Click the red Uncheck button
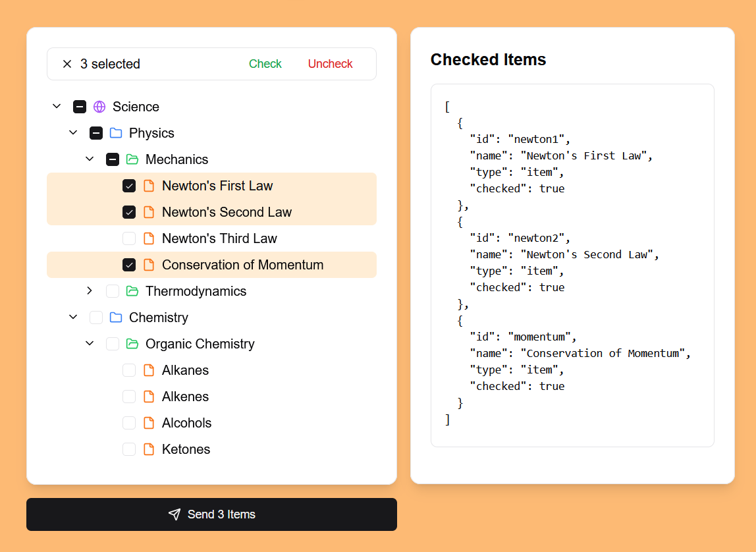 tap(331, 64)
